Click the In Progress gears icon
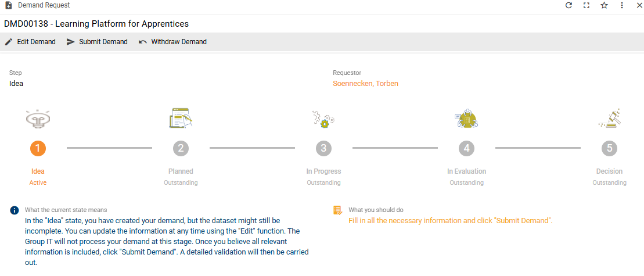Screen dimensions: 644x276 pos(323,119)
